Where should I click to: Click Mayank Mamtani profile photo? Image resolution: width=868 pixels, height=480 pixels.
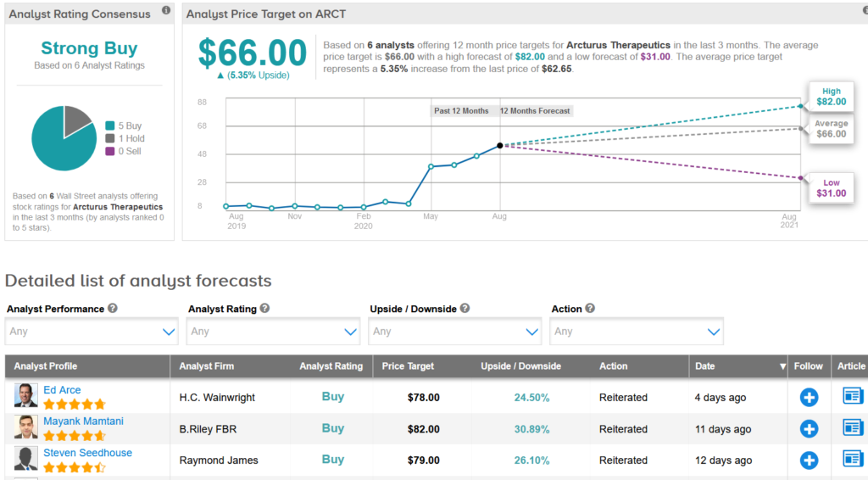pos(26,427)
